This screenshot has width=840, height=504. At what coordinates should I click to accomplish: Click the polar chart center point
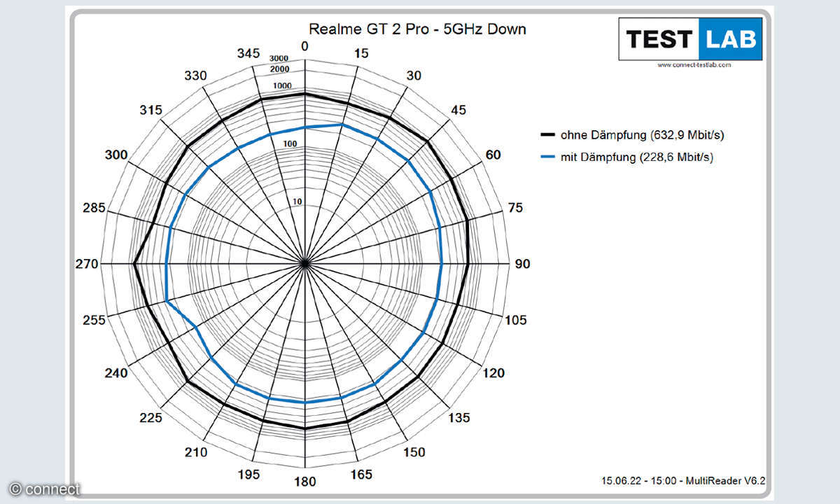(x=304, y=264)
